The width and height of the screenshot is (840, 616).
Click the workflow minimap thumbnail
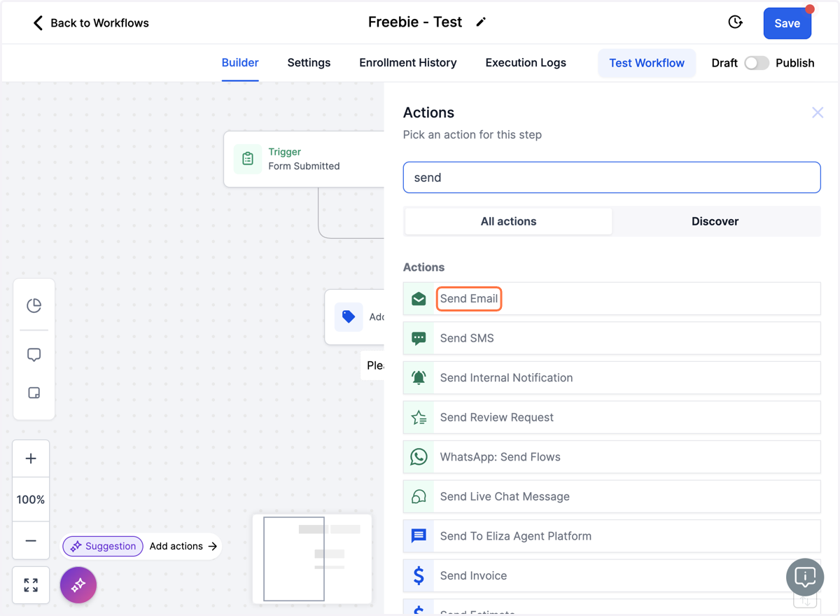point(311,559)
